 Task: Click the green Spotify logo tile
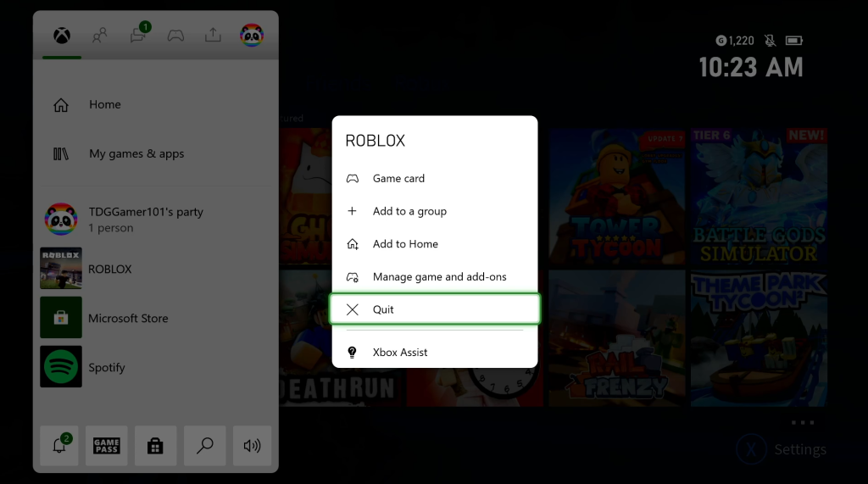coord(61,367)
